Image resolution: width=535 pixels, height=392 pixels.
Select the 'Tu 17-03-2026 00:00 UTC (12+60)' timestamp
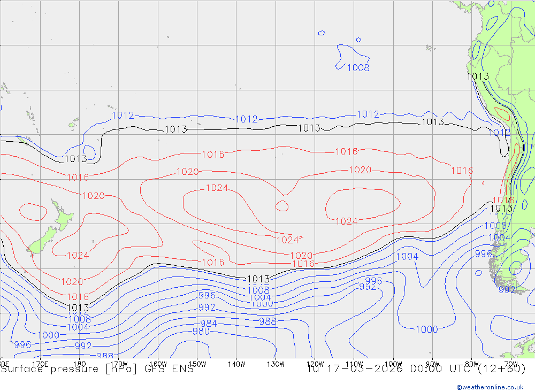pos(416,369)
